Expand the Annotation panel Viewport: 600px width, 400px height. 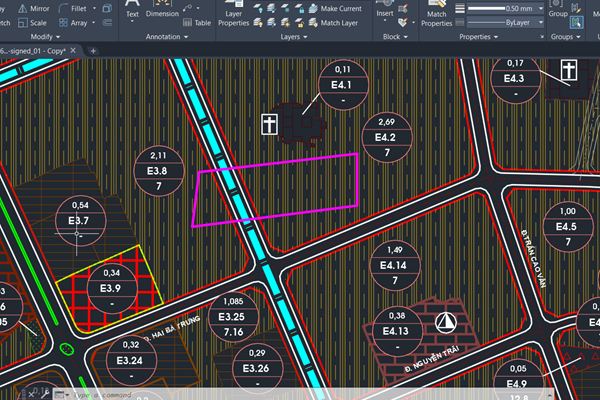point(167,37)
